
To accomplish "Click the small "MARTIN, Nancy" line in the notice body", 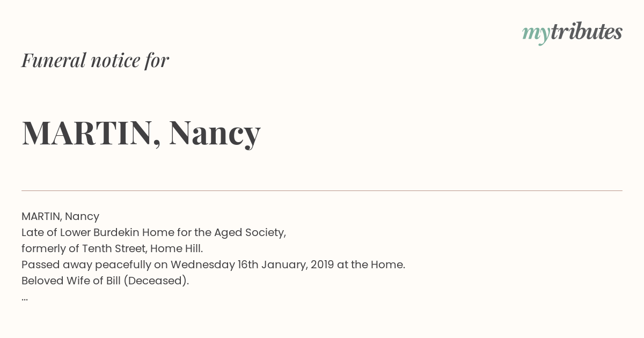I will point(60,217).
